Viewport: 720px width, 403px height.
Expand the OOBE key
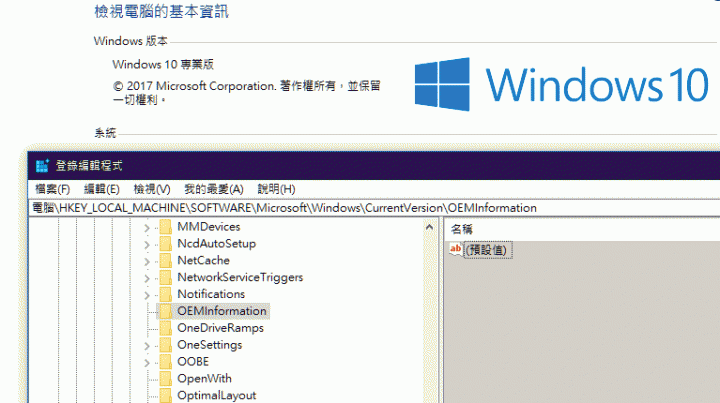click(147, 363)
